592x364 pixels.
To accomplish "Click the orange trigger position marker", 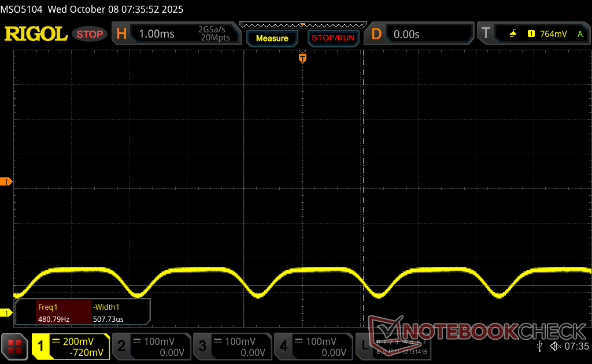I will pyautogui.click(x=302, y=58).
